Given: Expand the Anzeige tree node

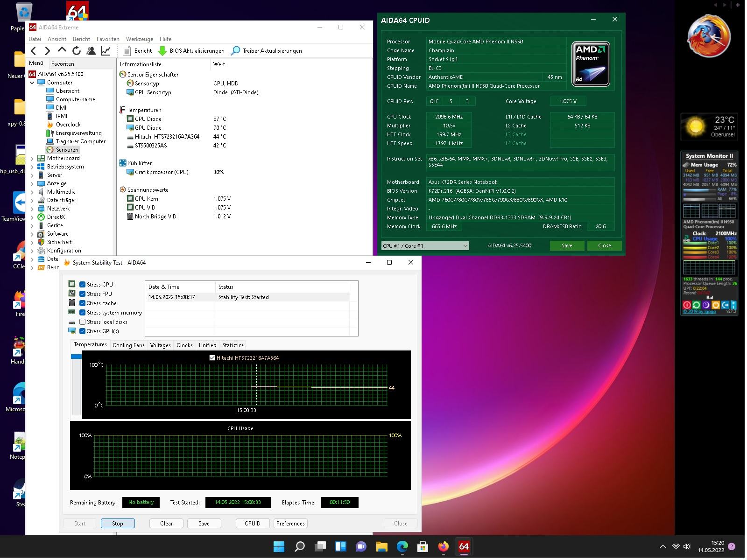Looking at the screenshot, I should coord(32,183).
